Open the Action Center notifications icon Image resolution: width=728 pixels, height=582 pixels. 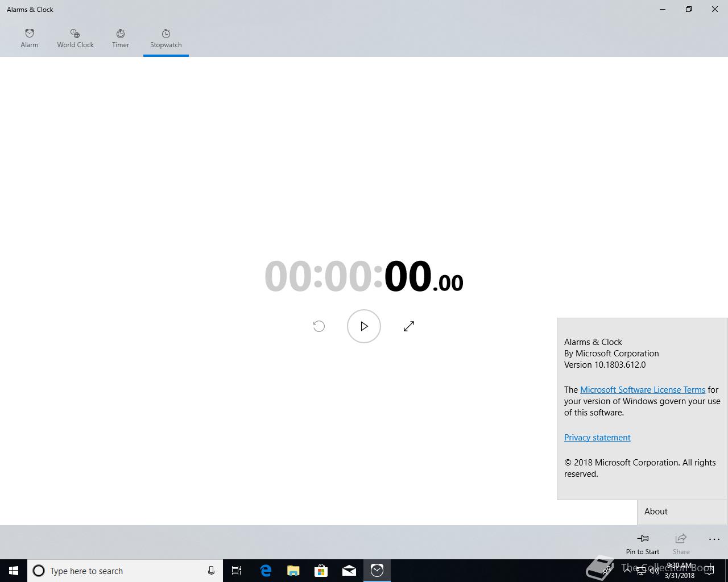tap(709, 571)
